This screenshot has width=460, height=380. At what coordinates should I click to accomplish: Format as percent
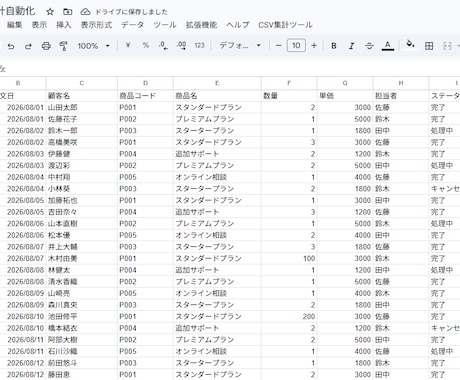click(146, 45)
